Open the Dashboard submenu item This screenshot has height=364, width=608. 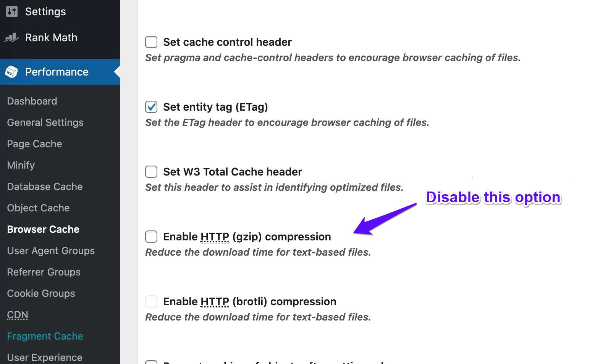coord(32,101)
